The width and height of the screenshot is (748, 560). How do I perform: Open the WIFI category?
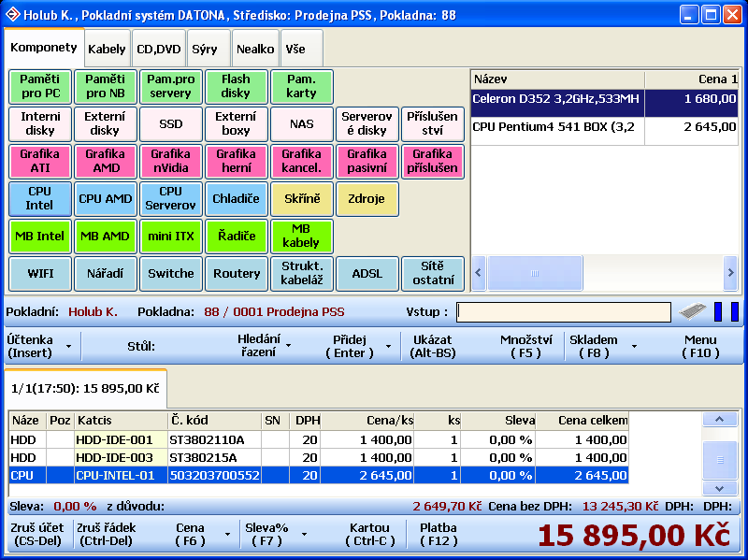[40, 273]
